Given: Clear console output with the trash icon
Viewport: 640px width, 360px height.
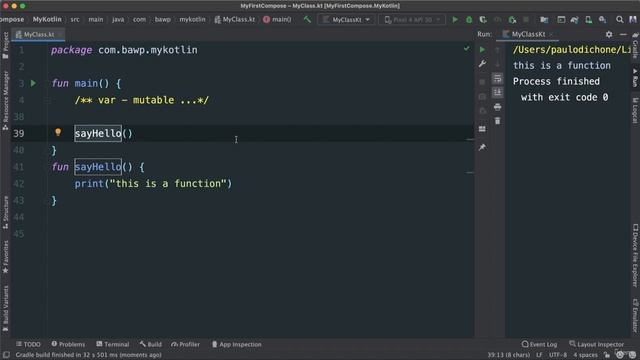Looking at the screenshot, I should (497, 121).
